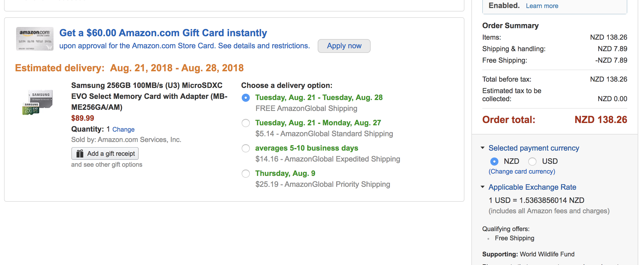644x265 pixels.
Task: Select FREE AmazonGlobal Shipping delivery option
Action: point(246,98)
